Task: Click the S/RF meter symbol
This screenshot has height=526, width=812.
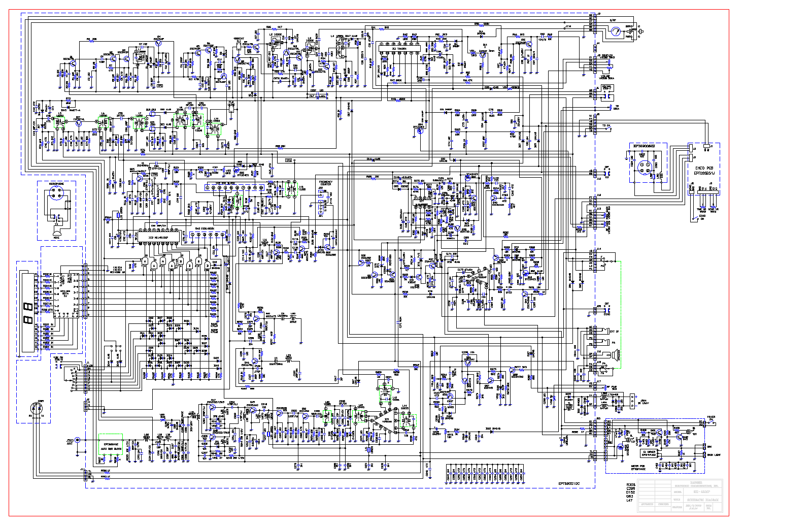Action: coord(616,32)
